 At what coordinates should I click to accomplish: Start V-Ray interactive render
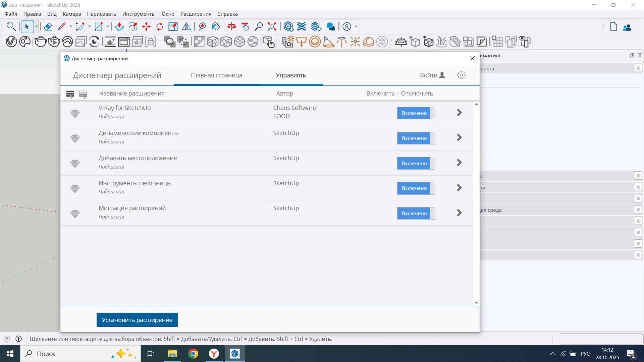pos(54,42)
